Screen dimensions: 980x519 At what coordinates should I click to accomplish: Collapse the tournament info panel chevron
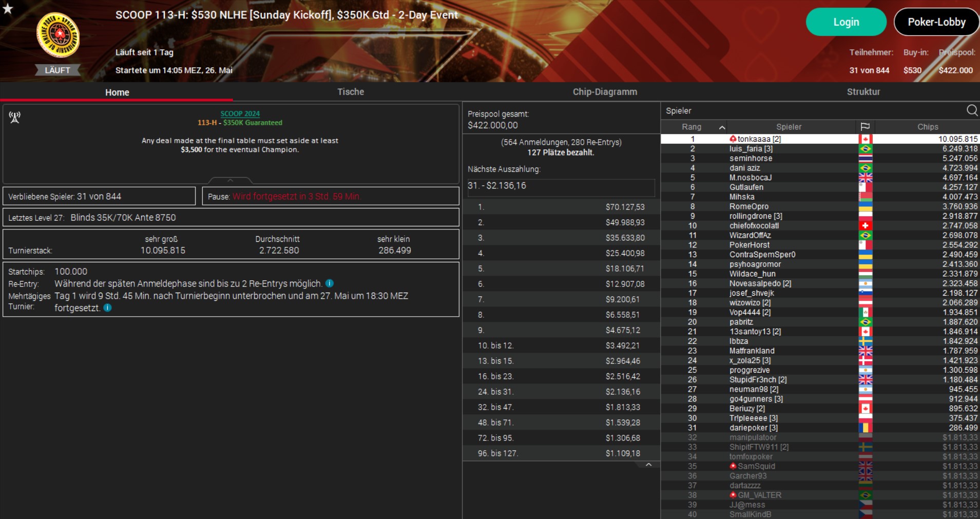click(x=230, y=180)
